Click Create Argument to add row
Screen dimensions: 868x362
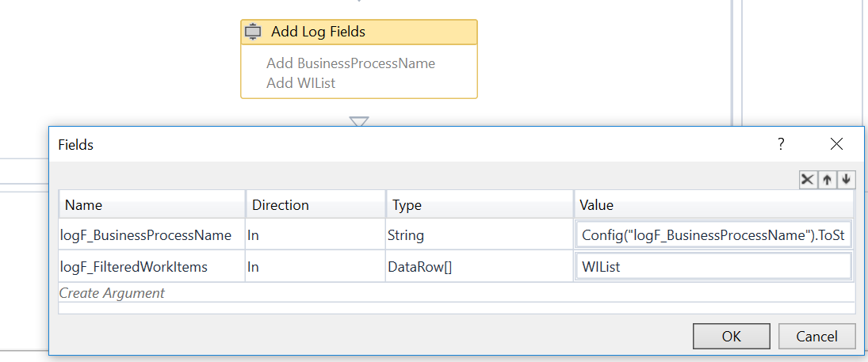coord(112,293)
